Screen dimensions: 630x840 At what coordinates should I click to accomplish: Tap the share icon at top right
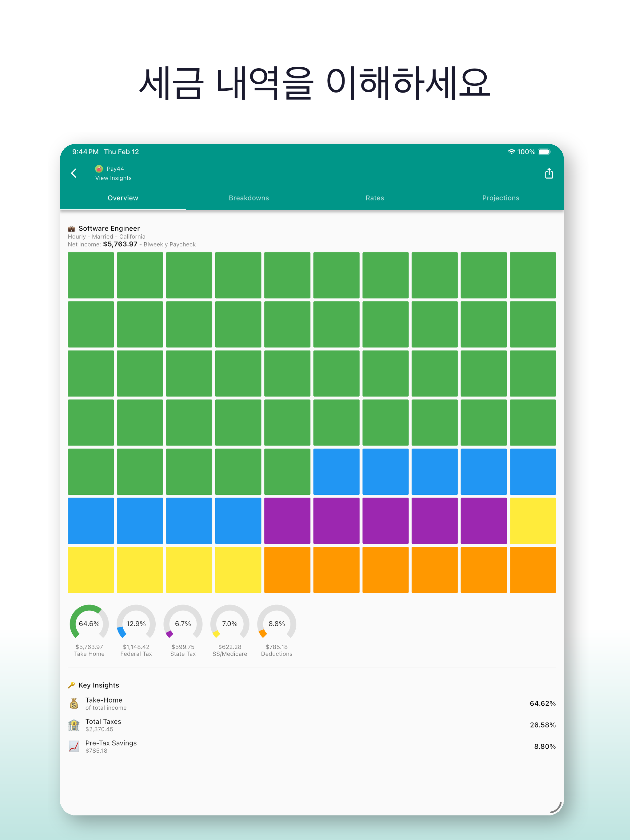coord(549,173)
